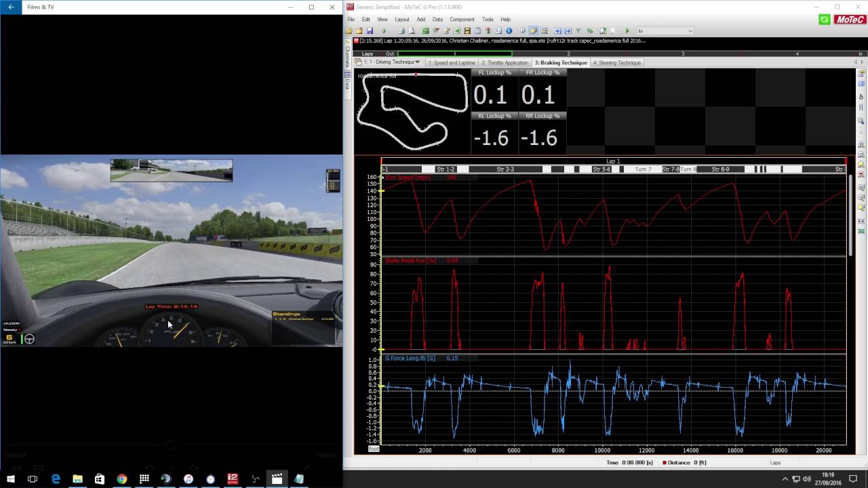Viewport: 868px width, 488px height.
Task: Click the Str 2-3 section marker
Action: 505,169
